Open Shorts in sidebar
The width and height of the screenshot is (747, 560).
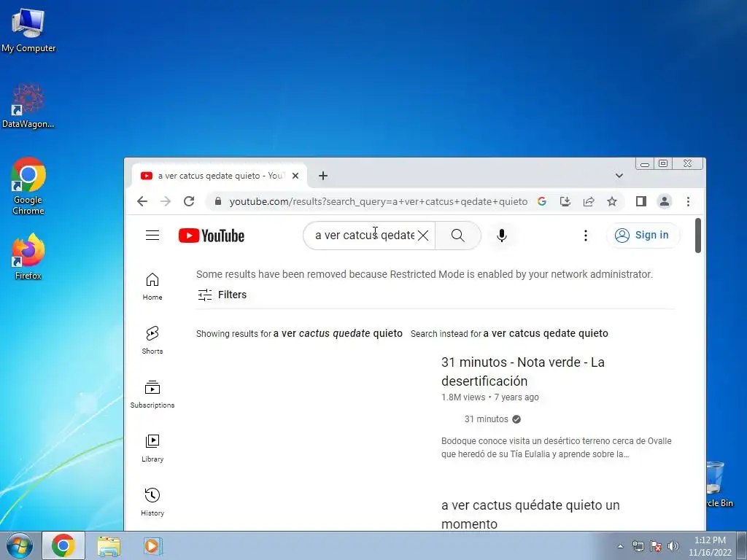click(152, 340)
